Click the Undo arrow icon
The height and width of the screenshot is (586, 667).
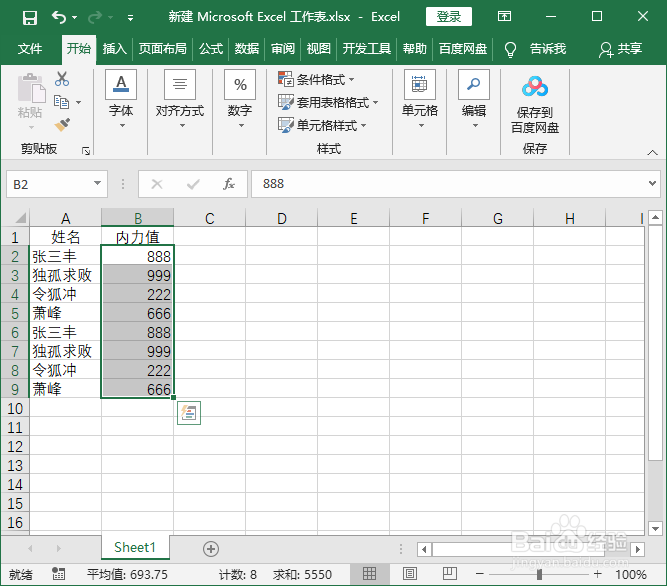pos(59,17)
